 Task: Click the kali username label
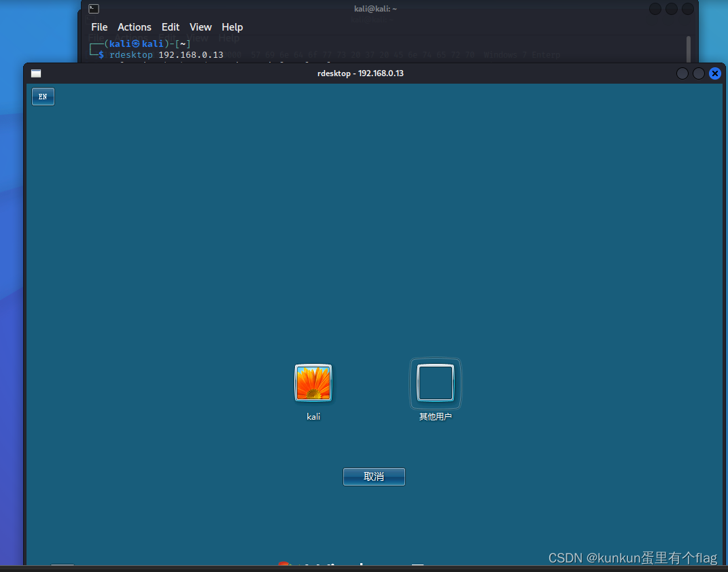pos(313,417)
